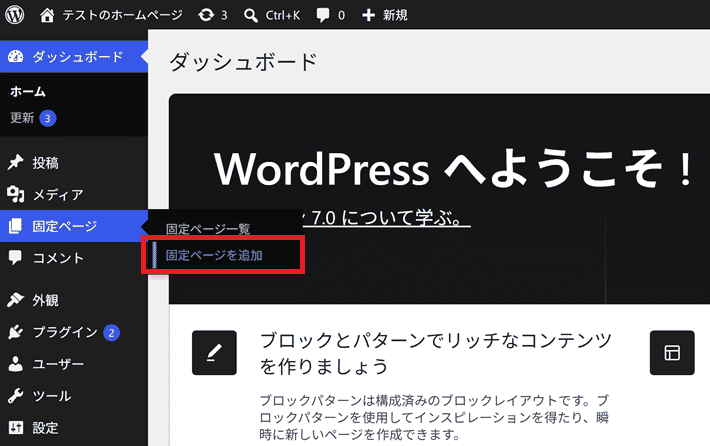This screenshot has width=710, height=446.
Task: Click the 外観 paintbrush icon
Action: (x=15, y=300)
